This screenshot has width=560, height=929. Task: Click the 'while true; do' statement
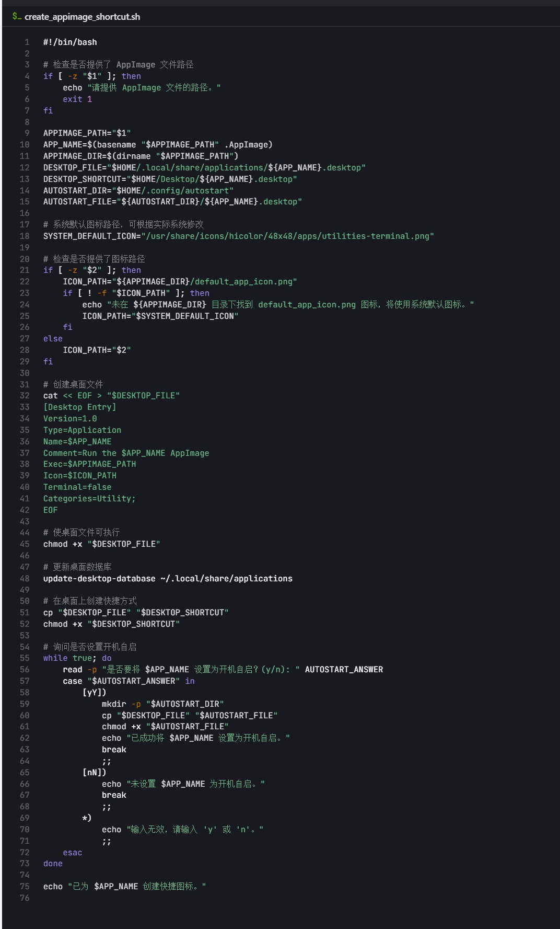point(77,658)
